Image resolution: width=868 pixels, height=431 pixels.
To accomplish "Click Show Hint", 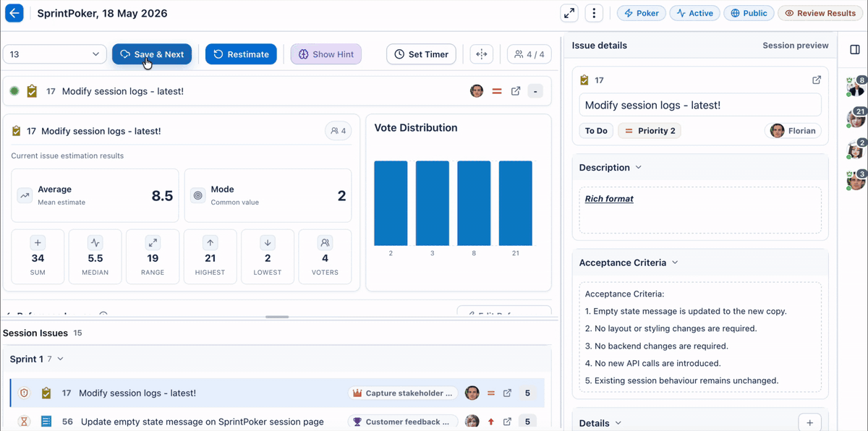I will tap(326, 54).
